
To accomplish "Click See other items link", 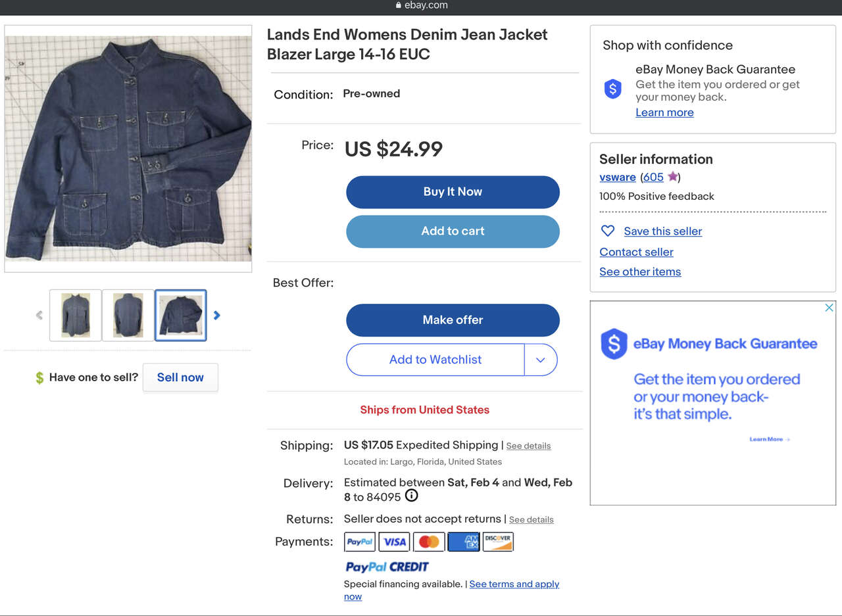I will pyautogui.click(x=640, y=272).
